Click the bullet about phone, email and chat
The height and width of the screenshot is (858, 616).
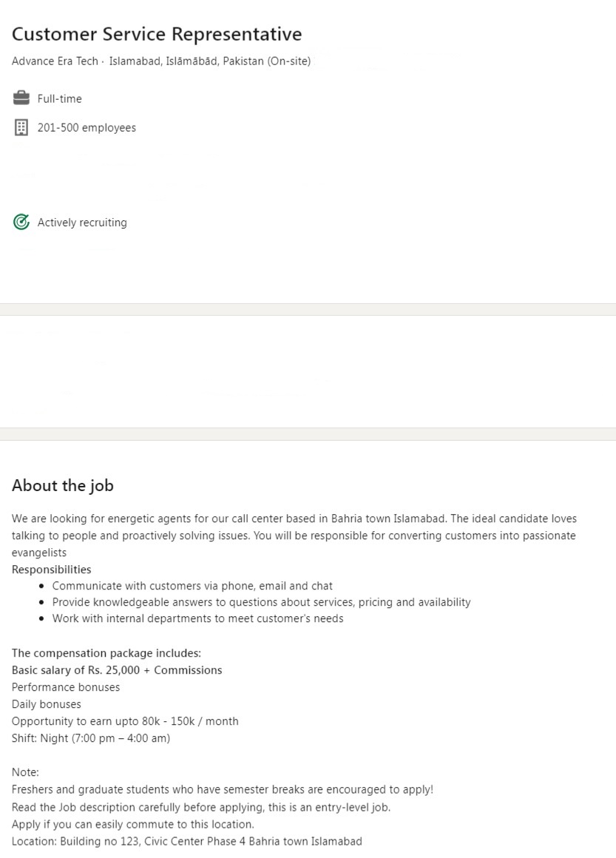tap(192, 586)
